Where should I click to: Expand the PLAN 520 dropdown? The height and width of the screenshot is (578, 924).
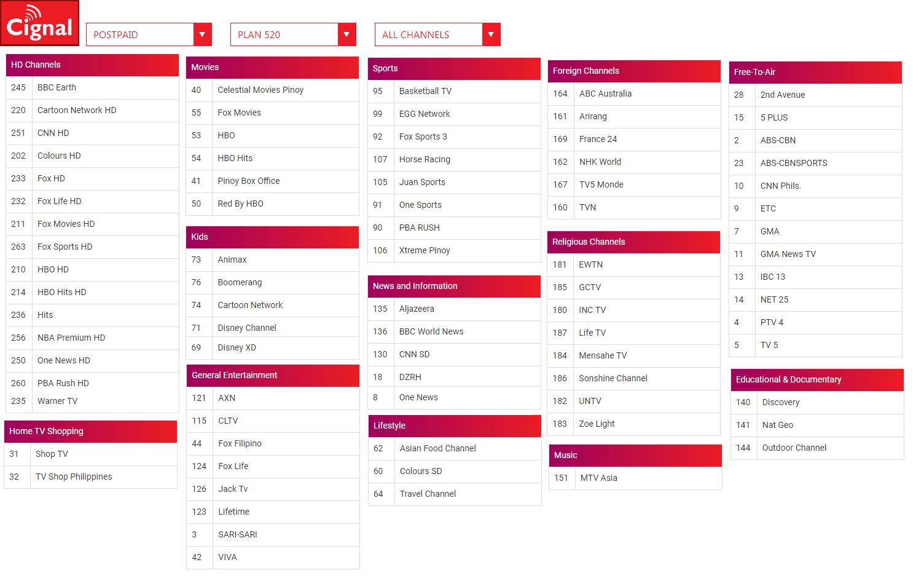293,34
